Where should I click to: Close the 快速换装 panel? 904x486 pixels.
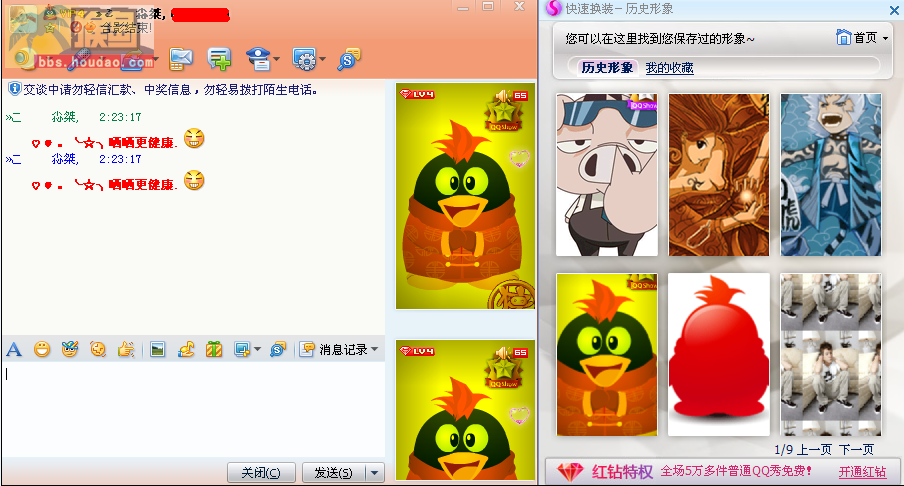coord(894,9)
